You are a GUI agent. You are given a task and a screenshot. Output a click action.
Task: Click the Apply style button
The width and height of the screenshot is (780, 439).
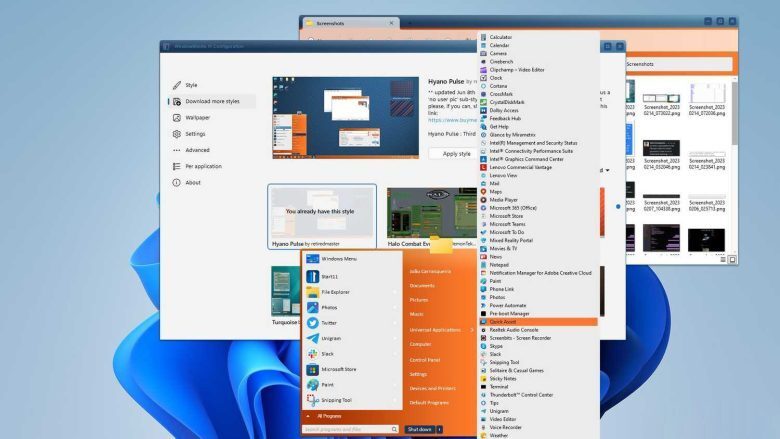tap(456, 154)
